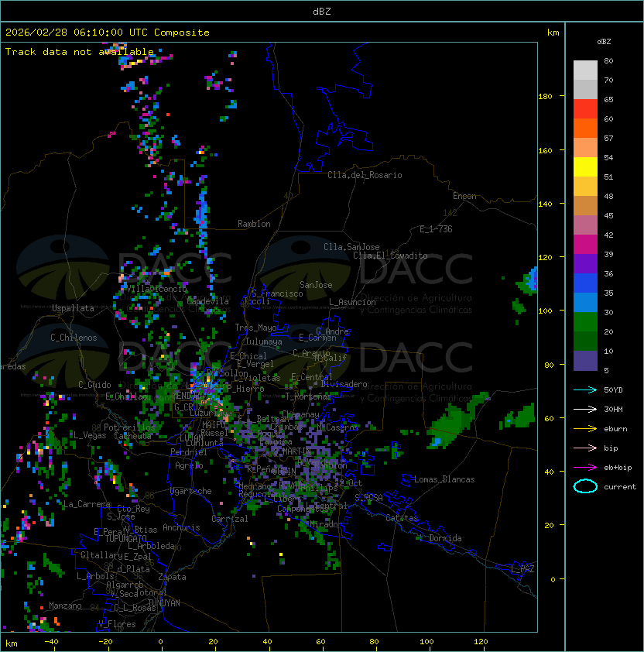Click the 'Capdevila' map label
The image size is (644, 652).
(x=208, y=301)
